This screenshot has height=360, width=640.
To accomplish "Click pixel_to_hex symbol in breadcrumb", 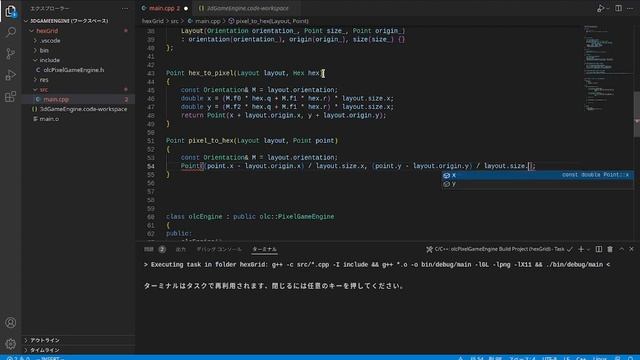I will click(269, 21).
